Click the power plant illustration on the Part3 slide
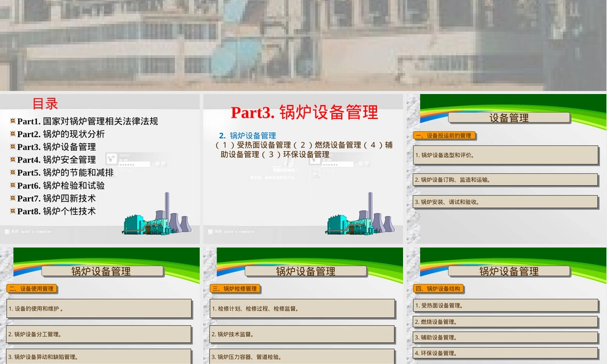 pyautogui.click(x=360, y=214)
